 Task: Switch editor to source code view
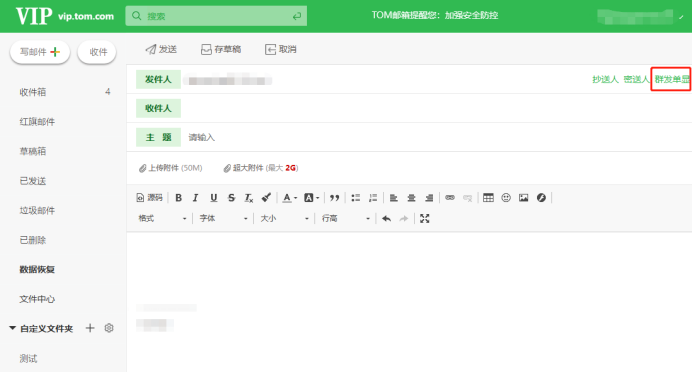149,198
